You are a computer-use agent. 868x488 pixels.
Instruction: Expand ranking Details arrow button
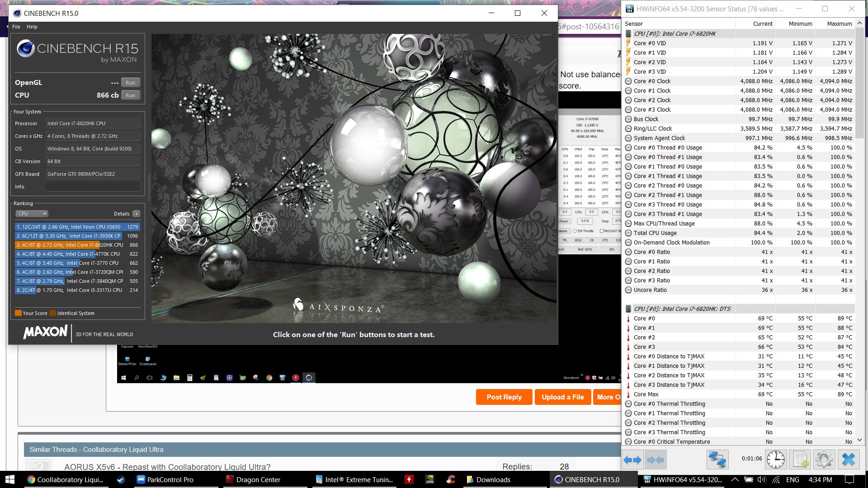[x=136, y=214]
